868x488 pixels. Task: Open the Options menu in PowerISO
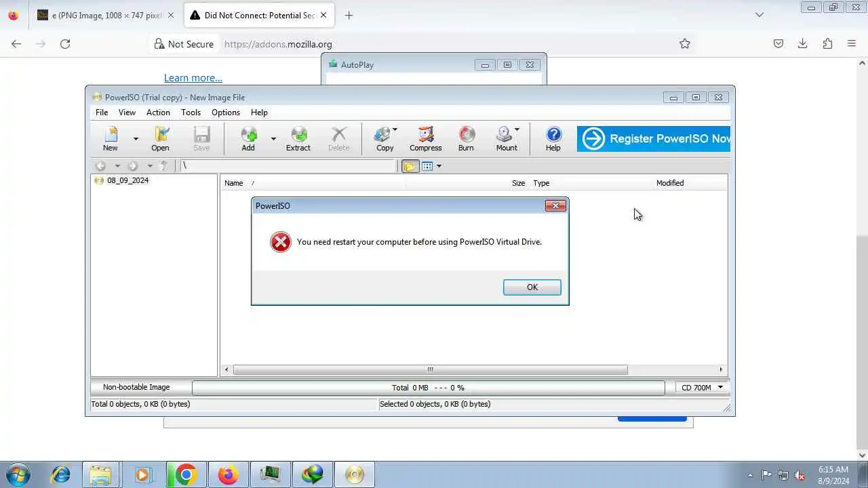click(x=226, y=113)
